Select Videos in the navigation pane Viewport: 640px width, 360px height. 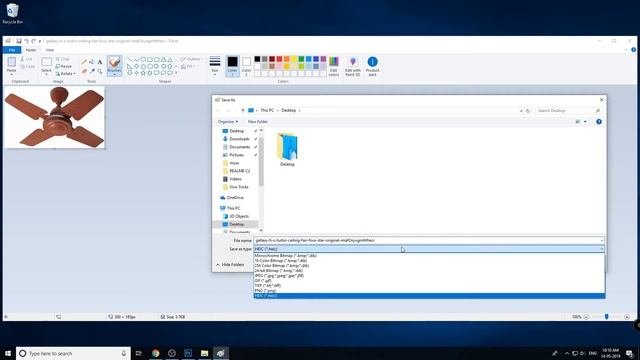(232, 179)
